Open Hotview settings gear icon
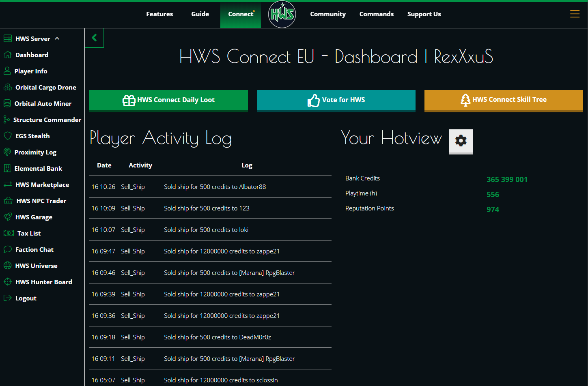 461,141
